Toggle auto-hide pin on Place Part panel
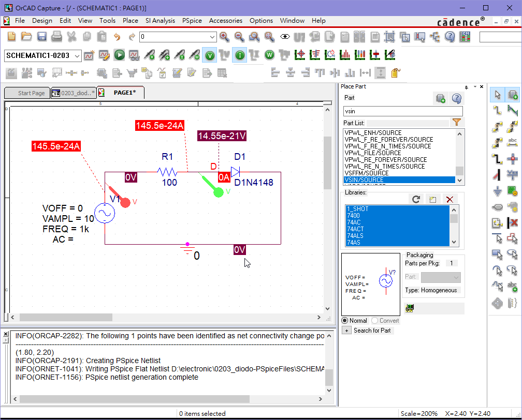This screenshot has width=522, height=420. coord(467,87)
